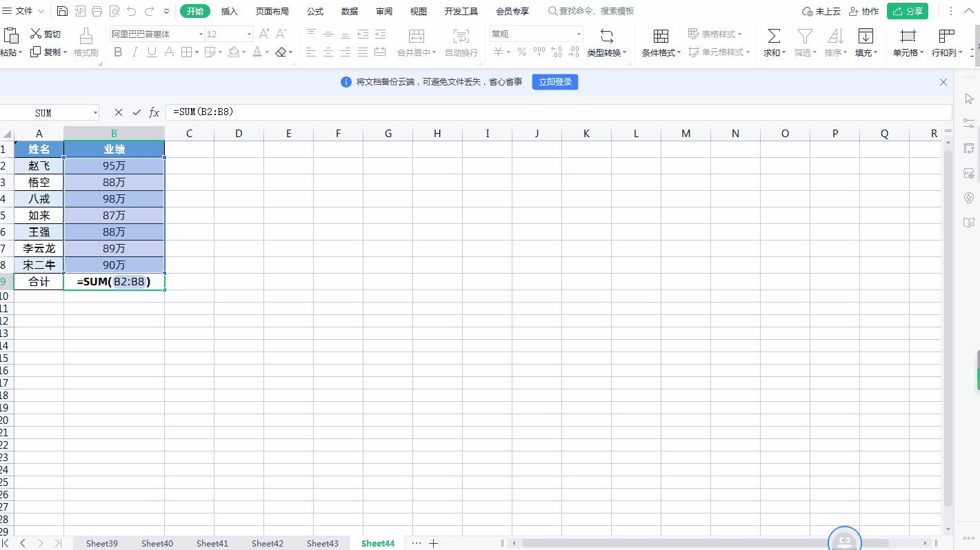This screenshot has height=550, width=980.
Task: Click the Fill (填充) down-arrow icon
Action: (x=865, y=36)
